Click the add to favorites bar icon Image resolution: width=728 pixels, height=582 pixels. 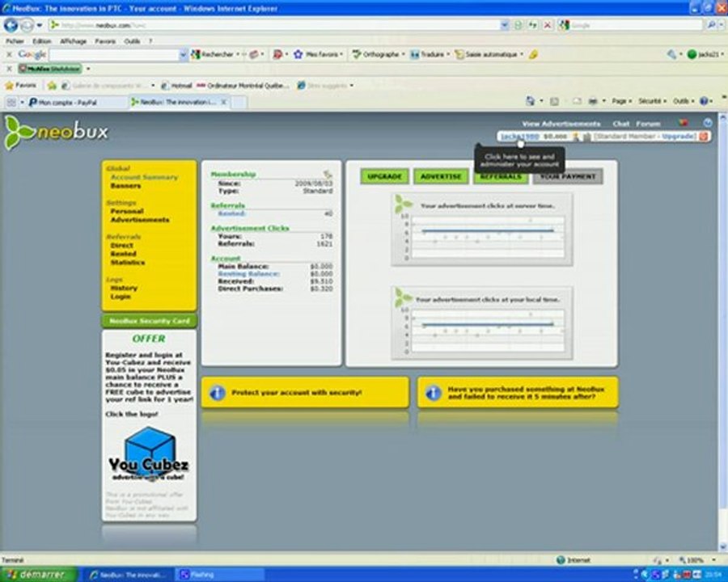(x=52, y=86)
